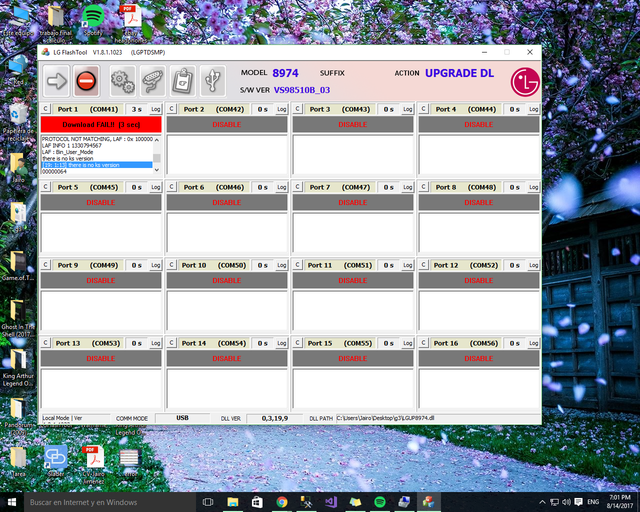This screenshot has width=640, height=512.
Task: Open the Windows Start menu
Action: (x=11, y=502)
